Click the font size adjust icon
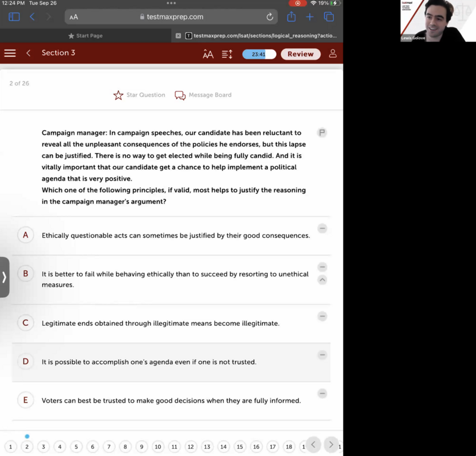Viewport: 476px width, 456px height. pos(208,54)
